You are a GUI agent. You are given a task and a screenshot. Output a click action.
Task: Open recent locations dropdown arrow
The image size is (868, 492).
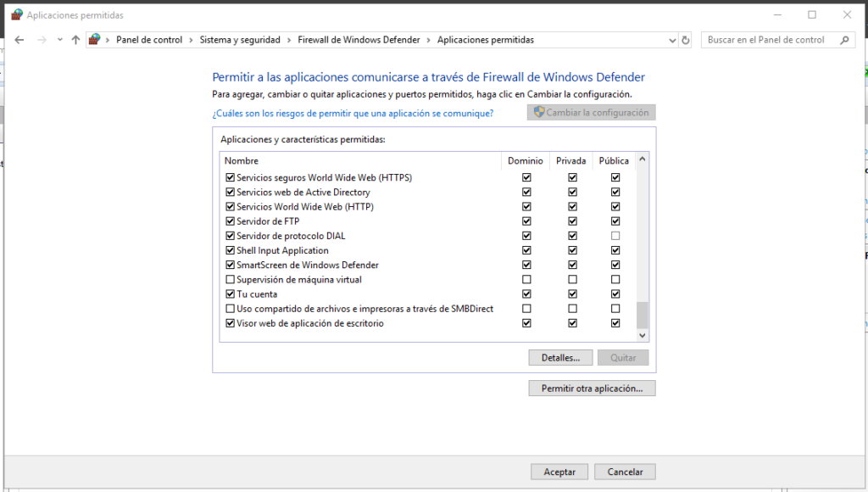pos(60,40)
